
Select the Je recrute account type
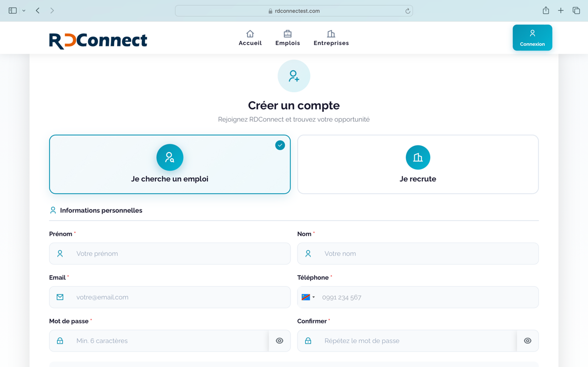418,164
